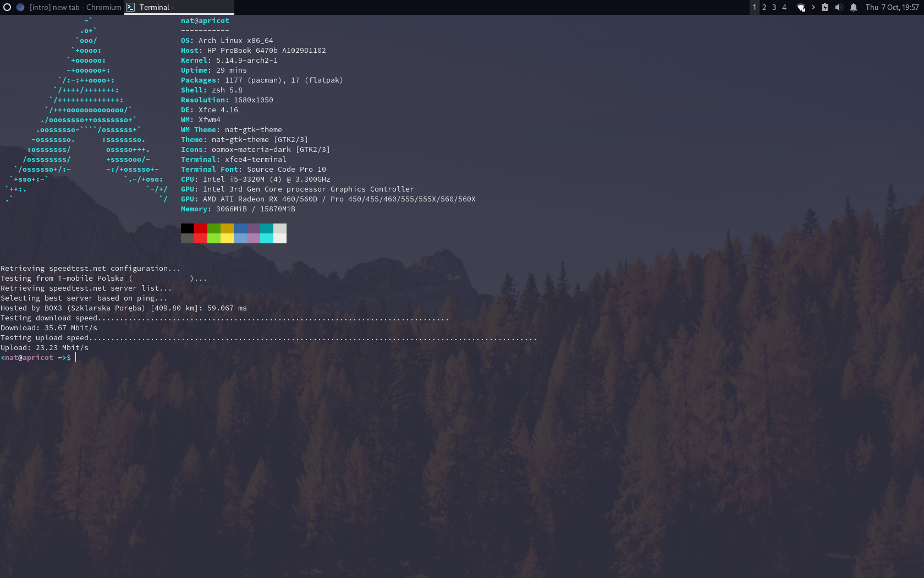Switch to workspace 1
This screenshot has height=578, width=924.
pyautogui.click(x=755, y=7)
